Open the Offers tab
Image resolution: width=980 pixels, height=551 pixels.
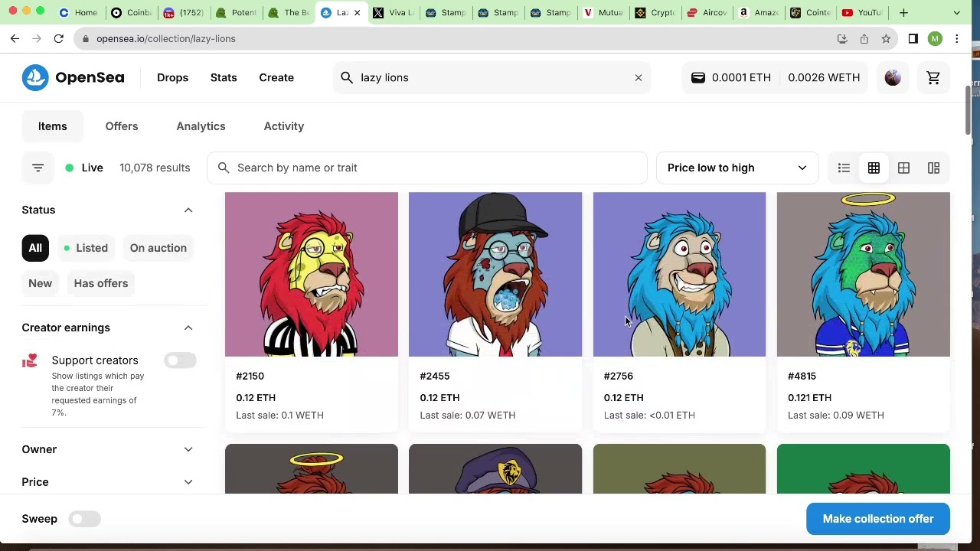coord(122,126)
